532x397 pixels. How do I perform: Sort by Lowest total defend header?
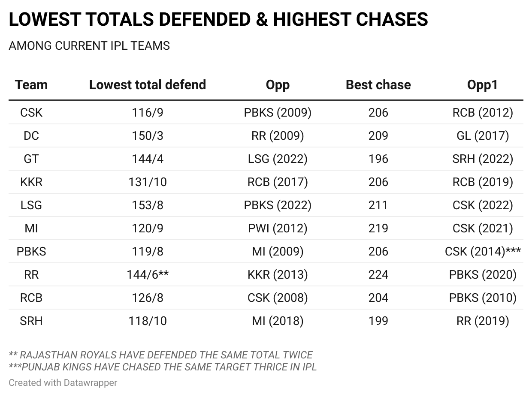(x=148, y=85)
